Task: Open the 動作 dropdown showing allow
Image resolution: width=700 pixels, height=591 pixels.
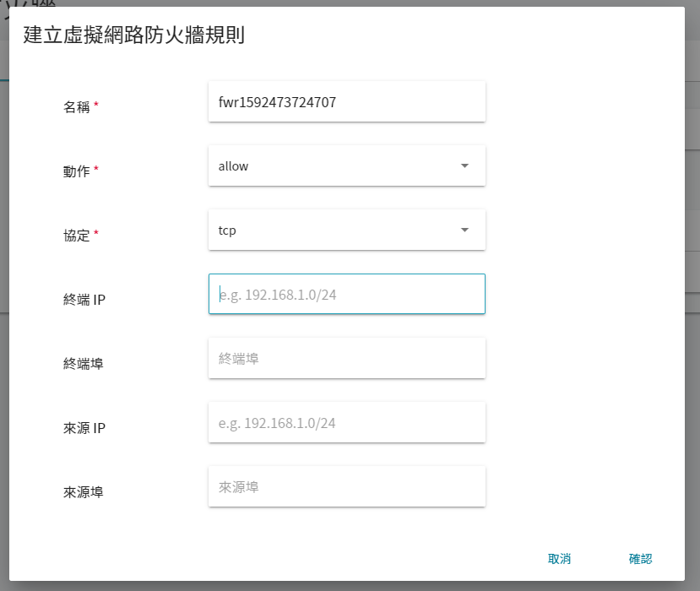Action: [346, 165]
